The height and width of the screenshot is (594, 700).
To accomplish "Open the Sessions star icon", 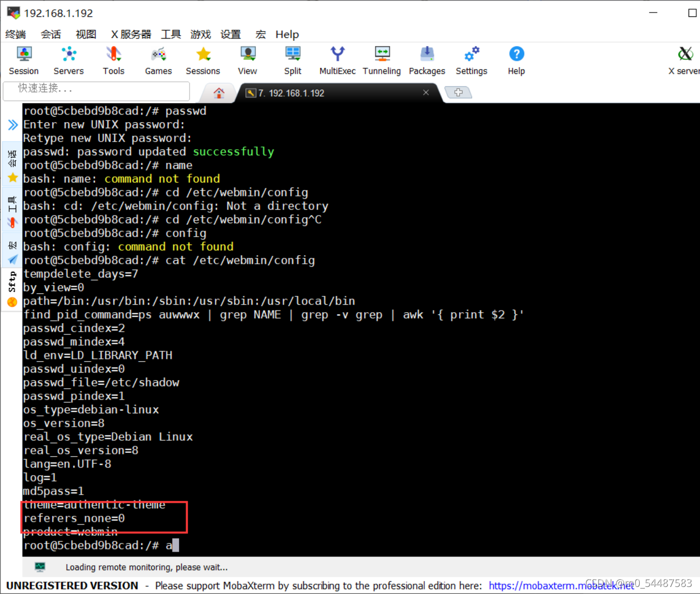I will [x=203, y=60].
